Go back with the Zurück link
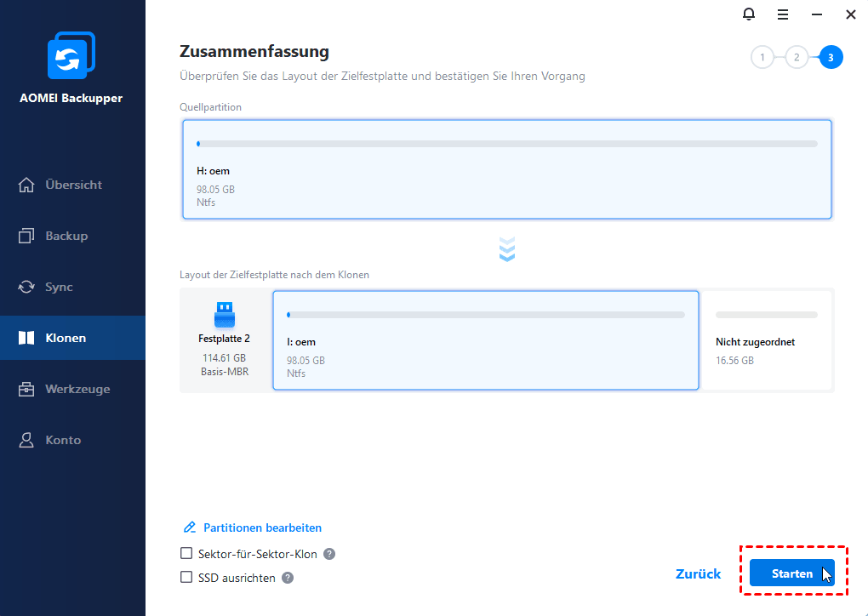The image size is (868, 616). 698,573
